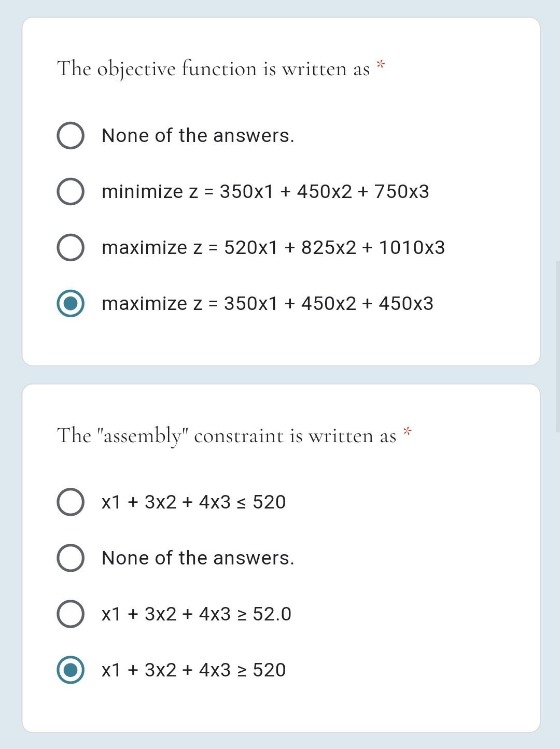Select "None of the answers." for assembly constraint
Viewport: 560px width, 749px height.
click(x=71, y=558)
